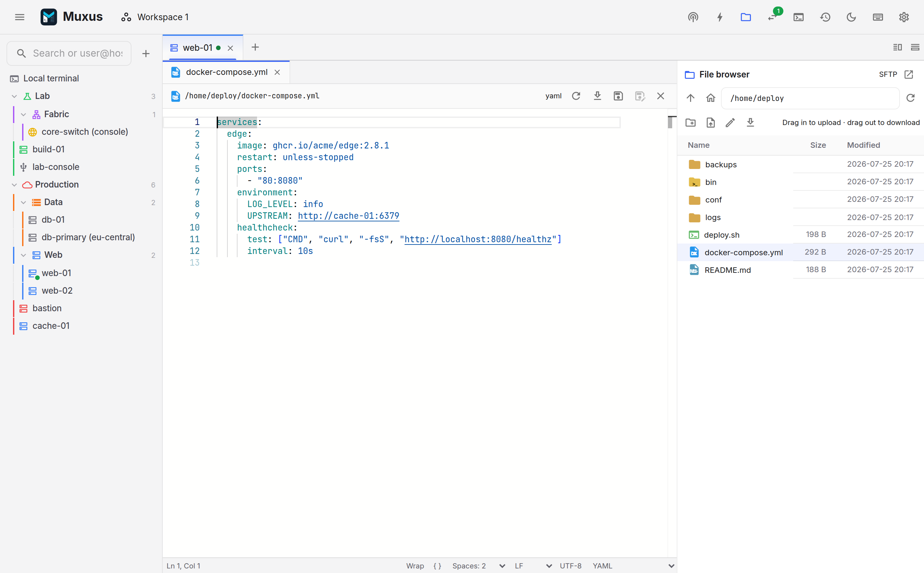Open the lightning bolt quick actions icon
Viewport: 924px width, 573px height.
719,17
